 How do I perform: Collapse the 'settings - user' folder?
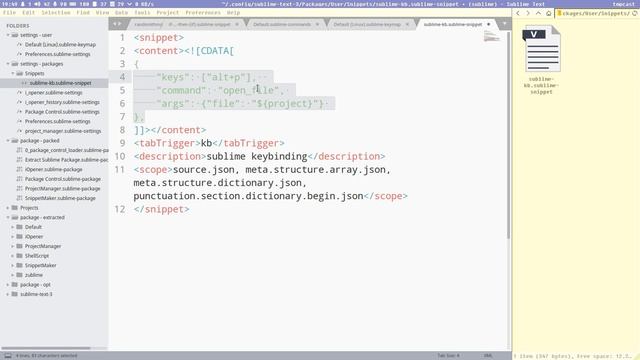point(8,35)
